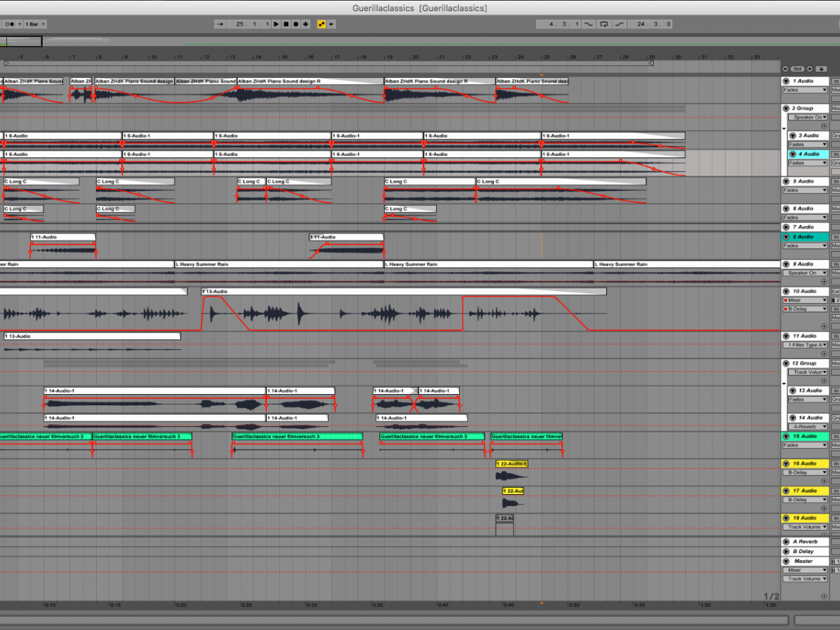Click the Re-Enable Automation arrow button
This screenshot has width=840, height=630.
click(331, 24)
